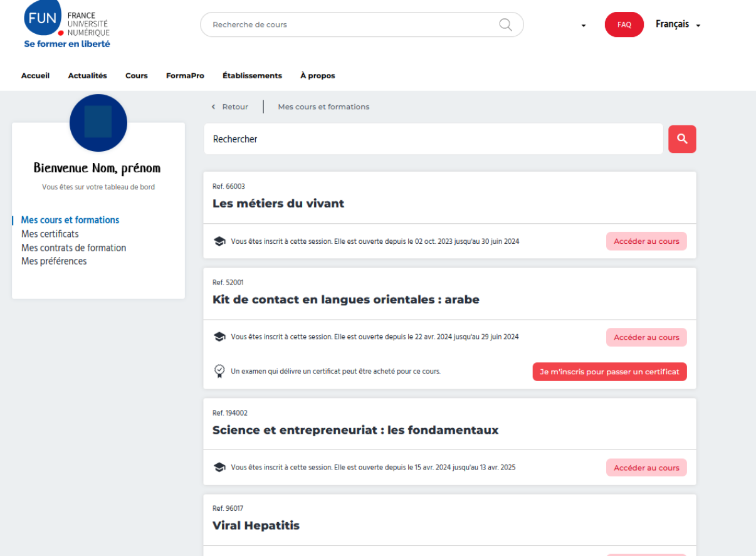Click the certificate badge icon in arabe course
This screenshot has height=556, width=756.
click(219, 371)
